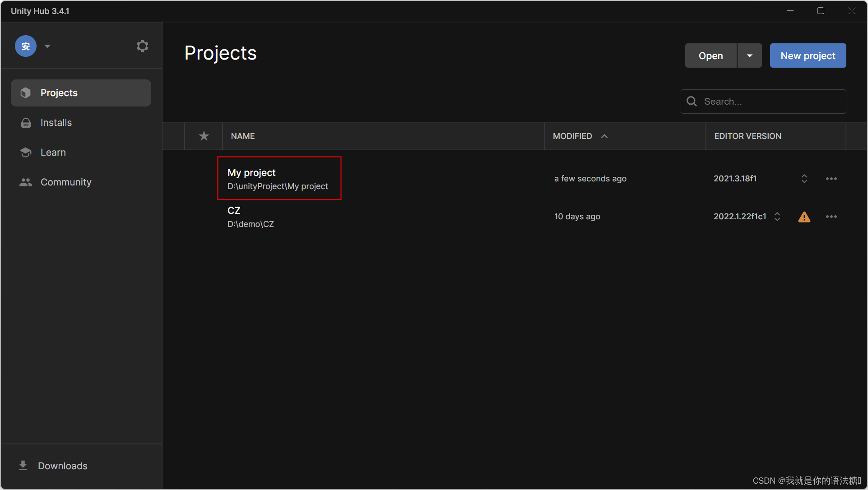The width and height of the screenshot is (868, 490).
Task: Toggle the MODIFIED sort order arrow
Action: (604, 136)
